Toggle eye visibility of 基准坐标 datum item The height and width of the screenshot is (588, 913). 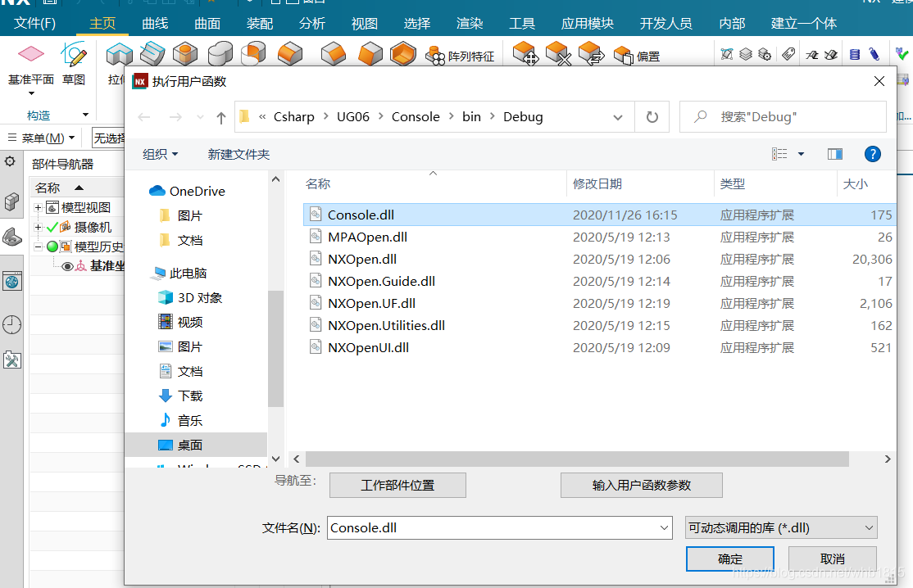67,266
